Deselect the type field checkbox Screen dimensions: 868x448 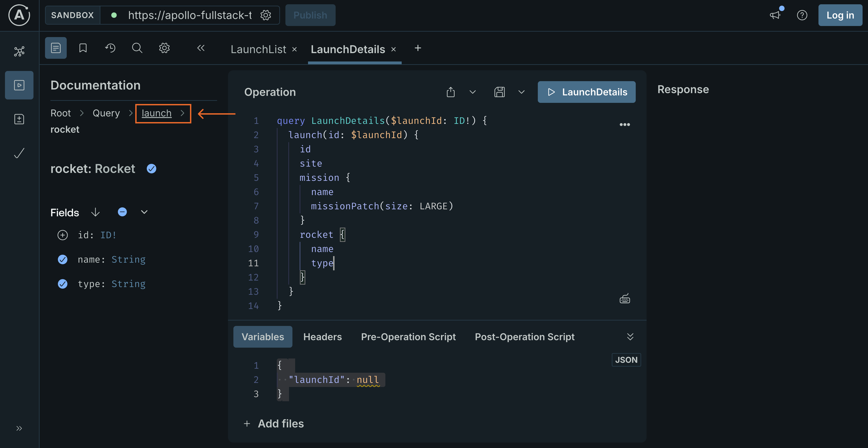pos(63,284)
